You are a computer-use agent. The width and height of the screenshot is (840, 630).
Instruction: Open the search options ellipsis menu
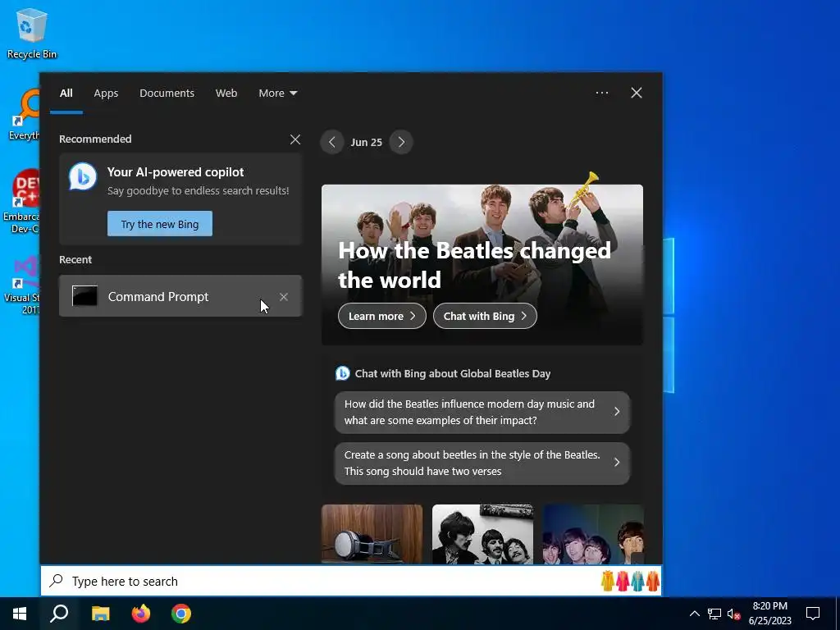[601, 93]
